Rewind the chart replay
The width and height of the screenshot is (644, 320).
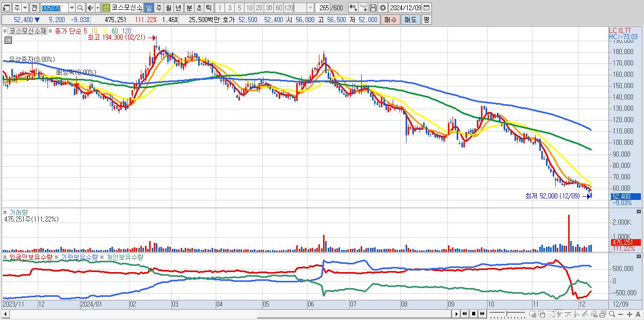[464, 314]
